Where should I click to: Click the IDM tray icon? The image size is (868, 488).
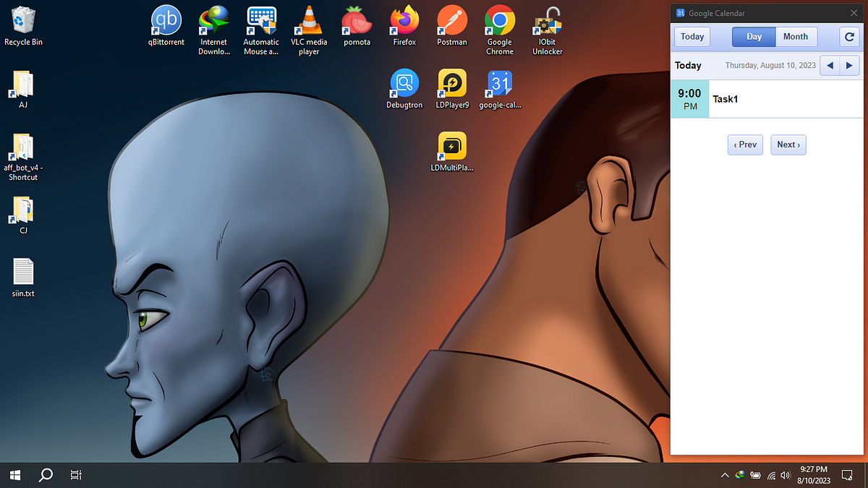[x=740, y=475]
